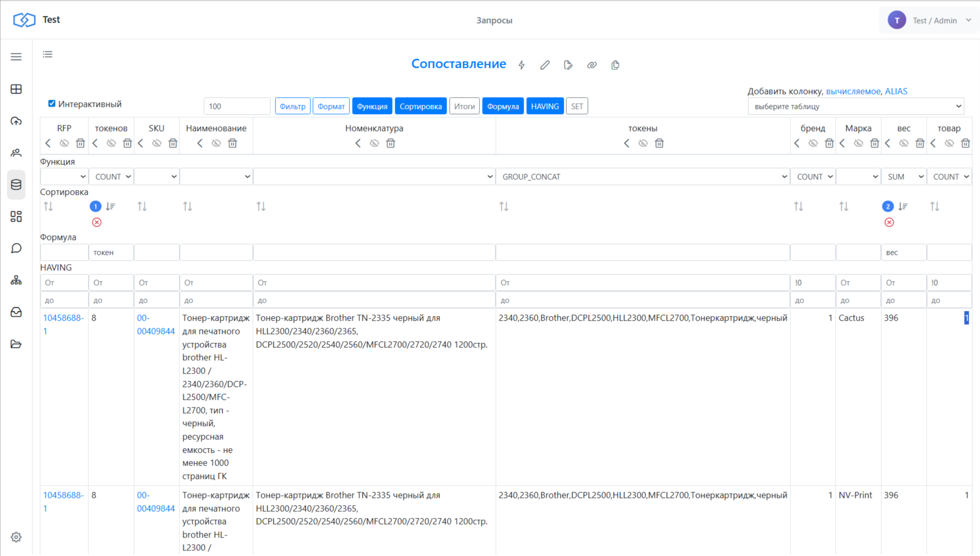
Task: Hide the Марка column
Action: [858, 143]
